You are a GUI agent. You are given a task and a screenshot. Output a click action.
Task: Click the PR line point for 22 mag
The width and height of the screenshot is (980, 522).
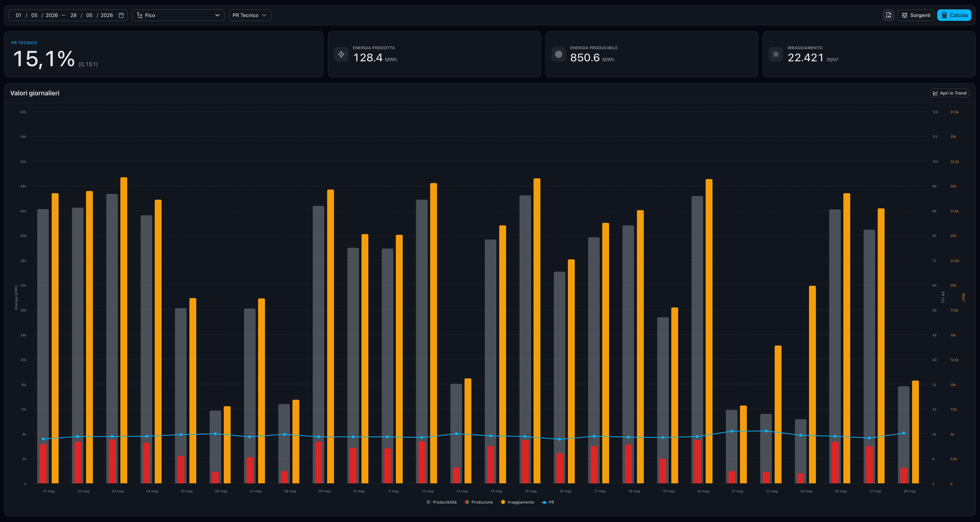(x=766, y=431)
